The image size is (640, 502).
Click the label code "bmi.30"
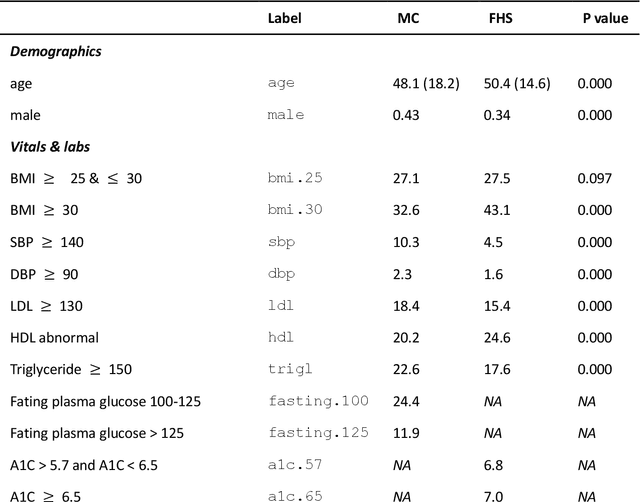(293, 211)
